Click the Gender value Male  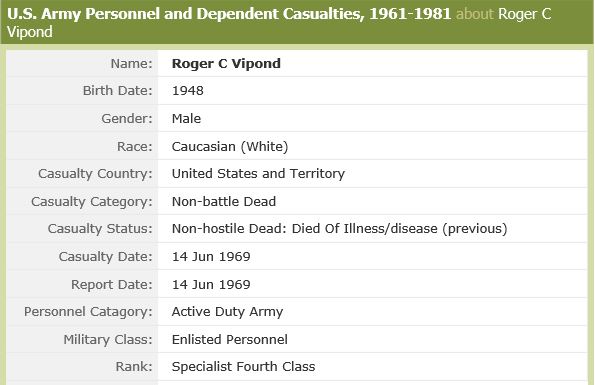[186, 118]
